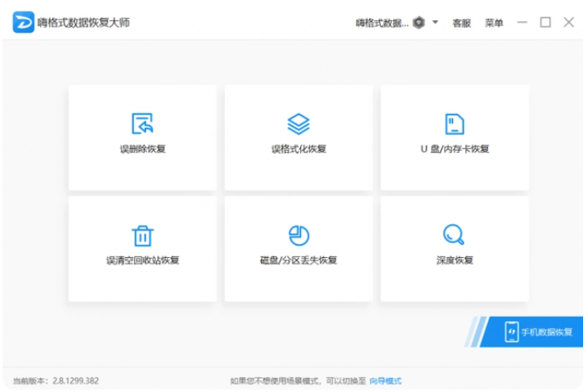Click the phone icon in 手机数据恢复 banner

tap(511, 331)
